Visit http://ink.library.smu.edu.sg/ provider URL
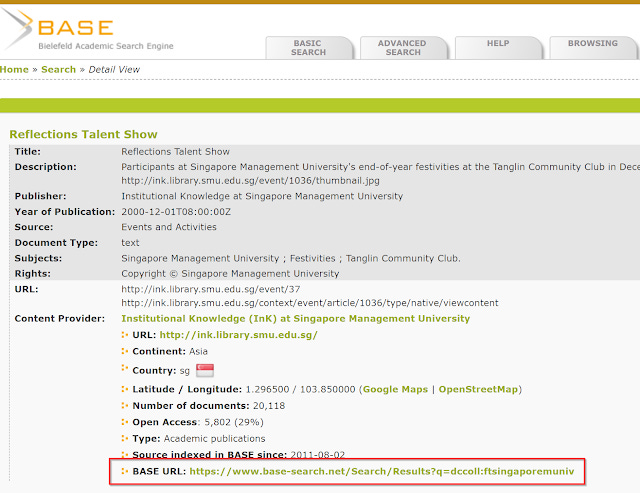 coord(238,335)
